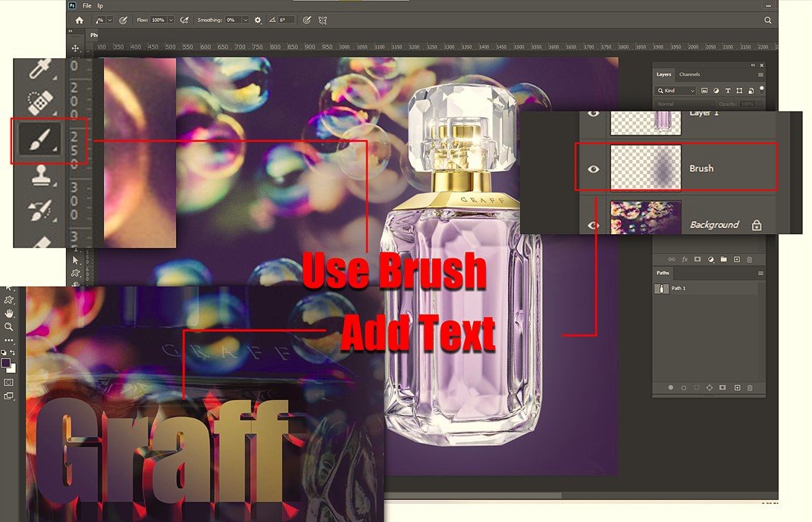Fill path with foreground color

pyautogui.click(x=671, y=387)
